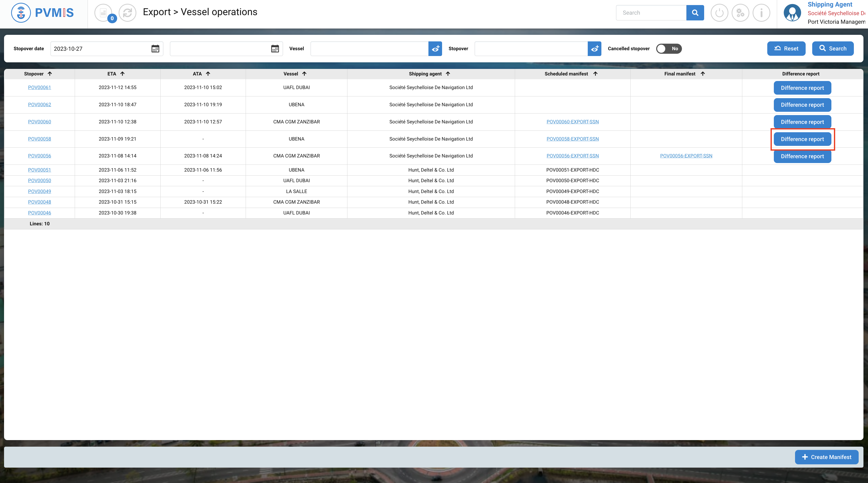Click the power logout icon
Image resolution: width=868 pixels, height=483 pixels.
pos(719,13)
